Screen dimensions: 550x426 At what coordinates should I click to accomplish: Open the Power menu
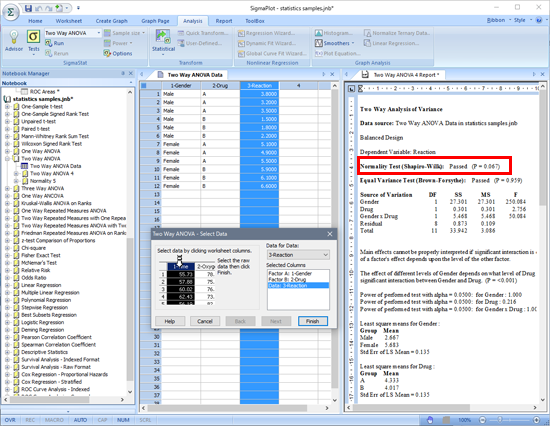pos(118,43)
